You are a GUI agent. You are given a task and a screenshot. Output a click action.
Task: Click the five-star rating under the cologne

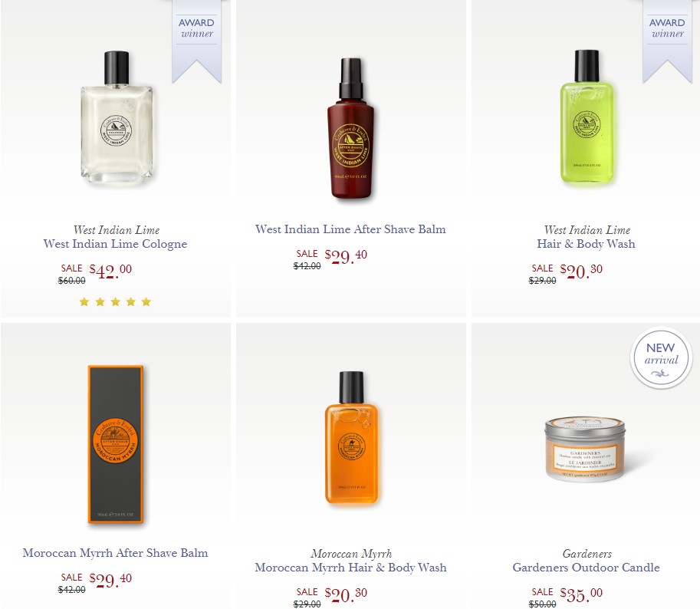coord(115,302)
